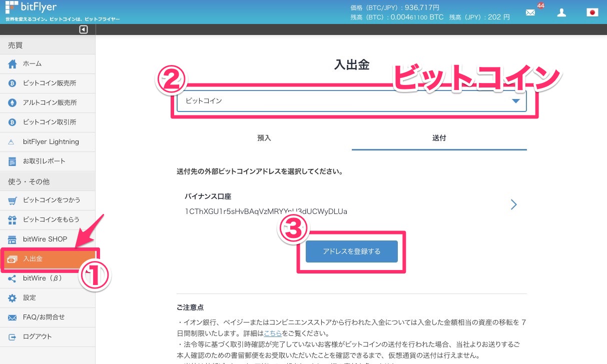
Task: Switch to the 預入 tab
Action: pyautogui.click(x=264, y=138)
